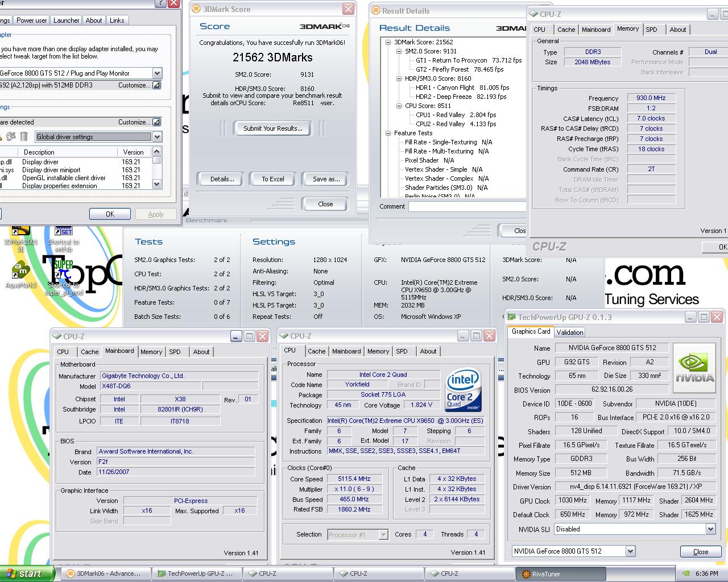Click the Version column header in driver list

tap(134, 152)
